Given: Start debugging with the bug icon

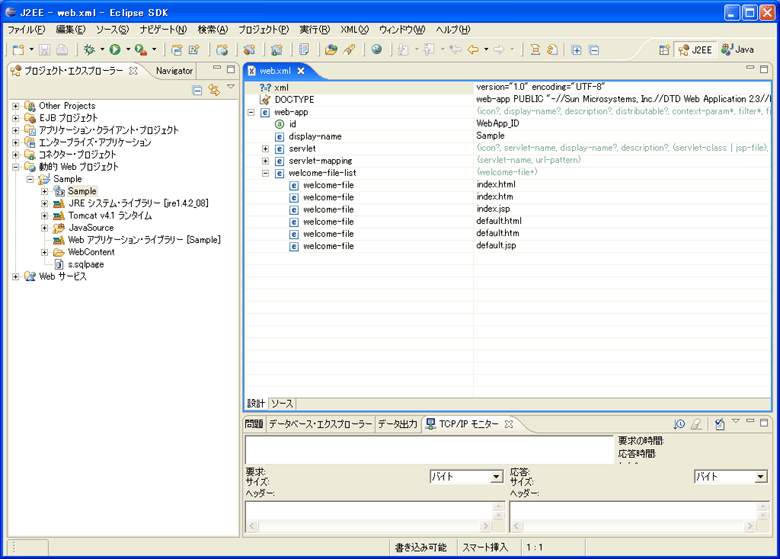Looking at the screenshot, I should coord(90,50).
